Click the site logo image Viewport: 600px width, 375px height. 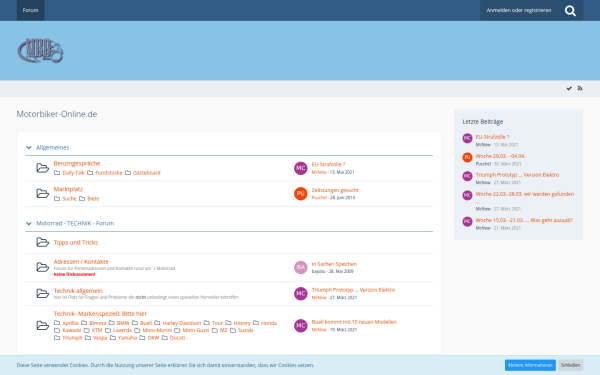point(40,50)
